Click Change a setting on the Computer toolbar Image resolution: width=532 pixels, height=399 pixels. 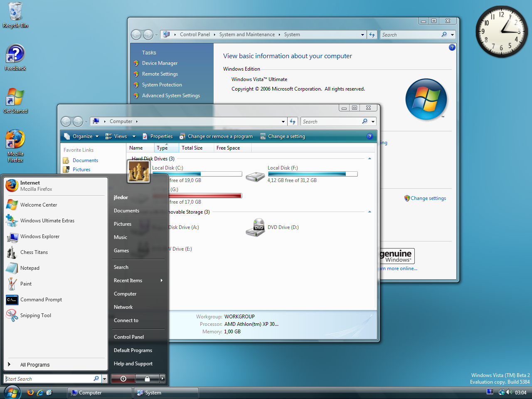[283, 136]
